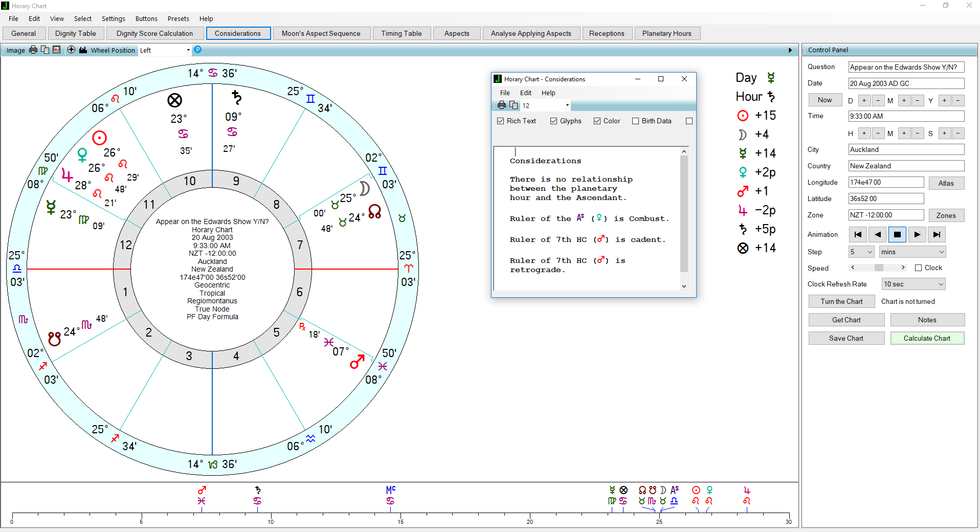Open the Planetary Hours tab
The image size is (980, 532).
pyautogui.click(x=667, y=33)
